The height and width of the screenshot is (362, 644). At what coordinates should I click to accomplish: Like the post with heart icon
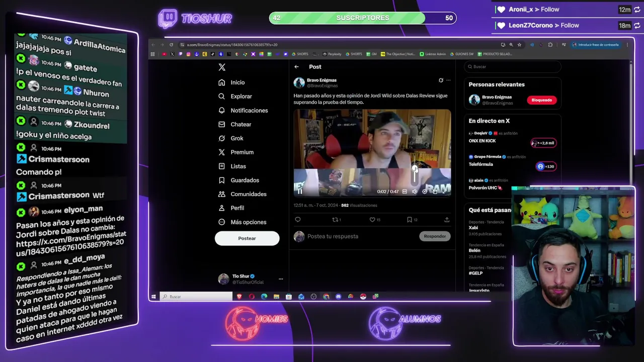pyautogui.click(x=372, y=220)
